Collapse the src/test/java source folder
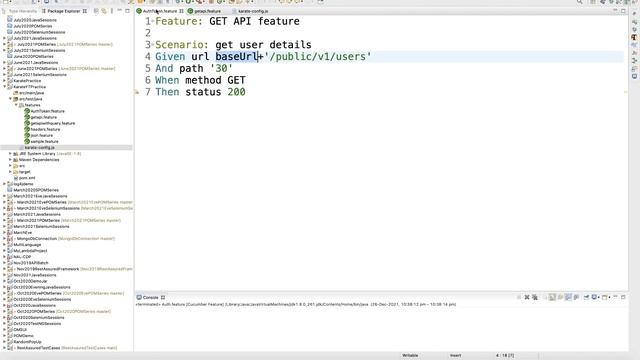 pyautogui.click(x=11, y=99)
